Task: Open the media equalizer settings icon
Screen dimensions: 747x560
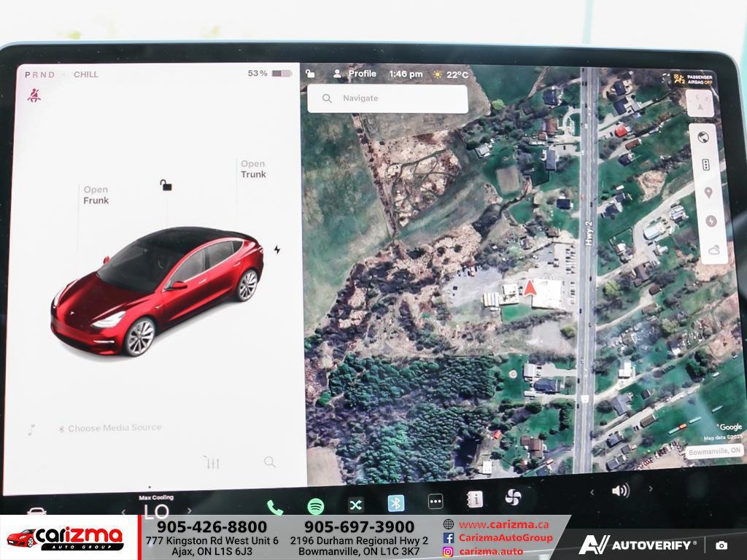Action: coord(212,462)
